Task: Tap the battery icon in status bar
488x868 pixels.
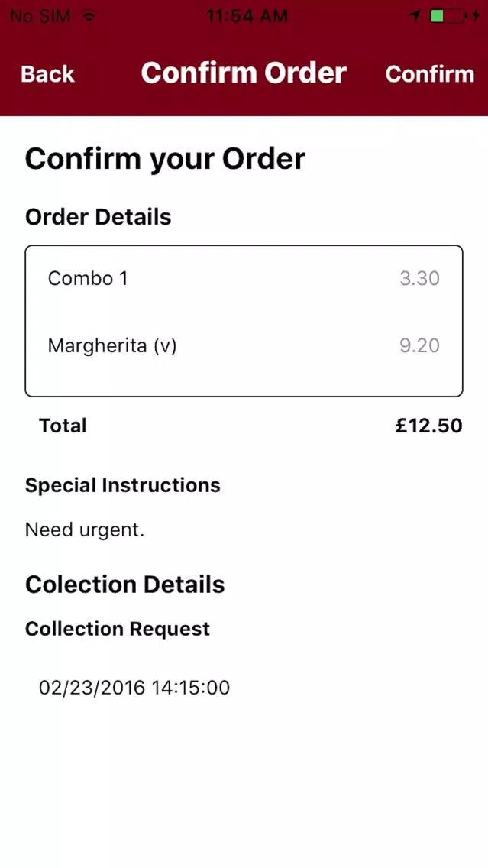Action: [448, 16]
